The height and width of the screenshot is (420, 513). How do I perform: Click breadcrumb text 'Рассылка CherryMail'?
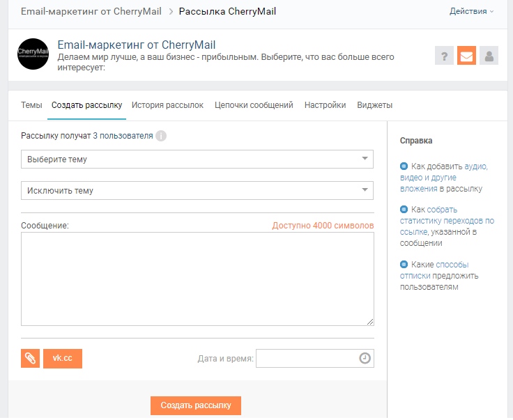click(227, 11)
